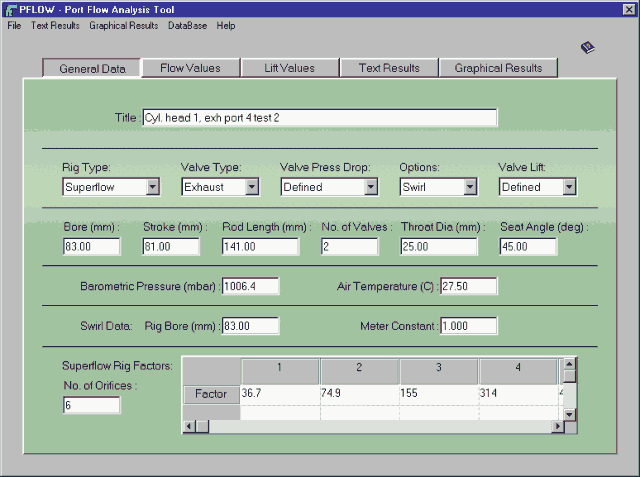
Task: Open the File menu
Action: [x=14, y=26]
